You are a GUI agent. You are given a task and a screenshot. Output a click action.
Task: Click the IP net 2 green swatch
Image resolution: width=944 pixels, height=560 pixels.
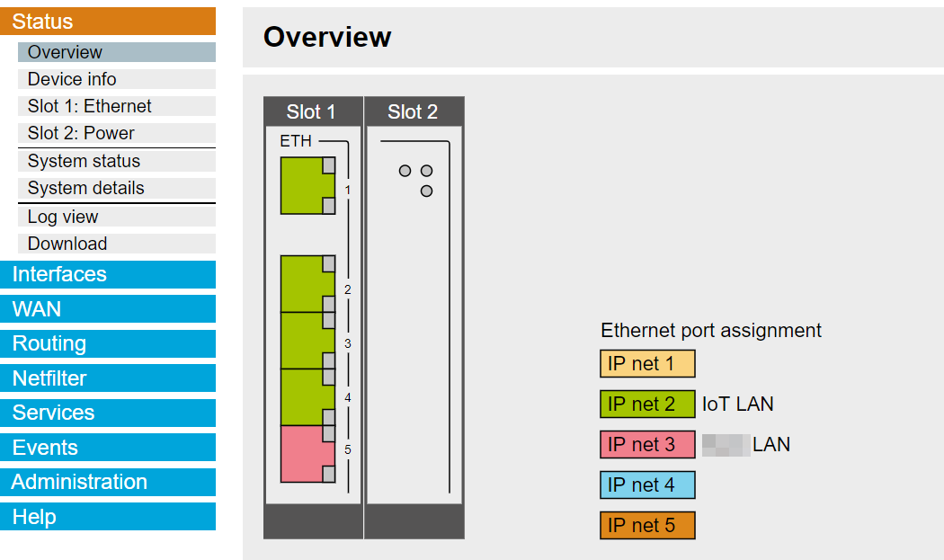pyautogui.click(x=647, y=404)
